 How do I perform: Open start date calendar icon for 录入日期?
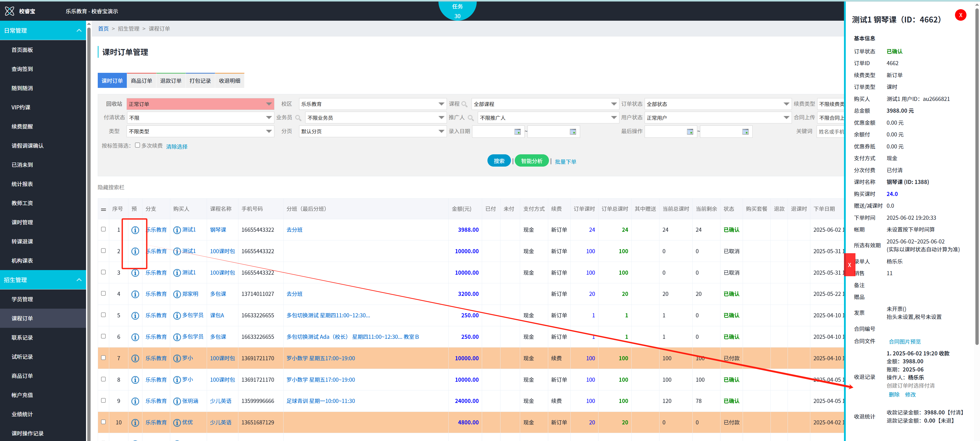(x=517, y=132)
